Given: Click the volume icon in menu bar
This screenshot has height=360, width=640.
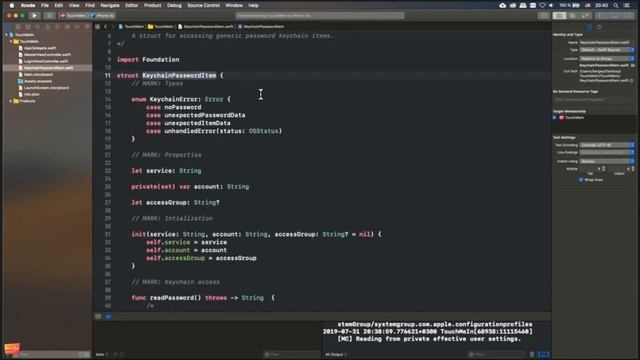Looking at the screenshot, I should click(551, 5).
